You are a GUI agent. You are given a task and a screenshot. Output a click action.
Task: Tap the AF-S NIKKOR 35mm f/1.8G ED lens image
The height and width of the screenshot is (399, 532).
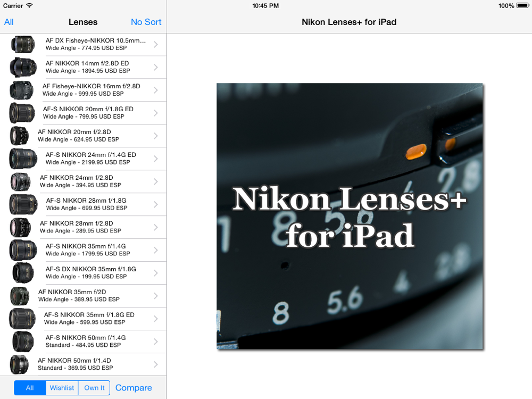(22, 319)
